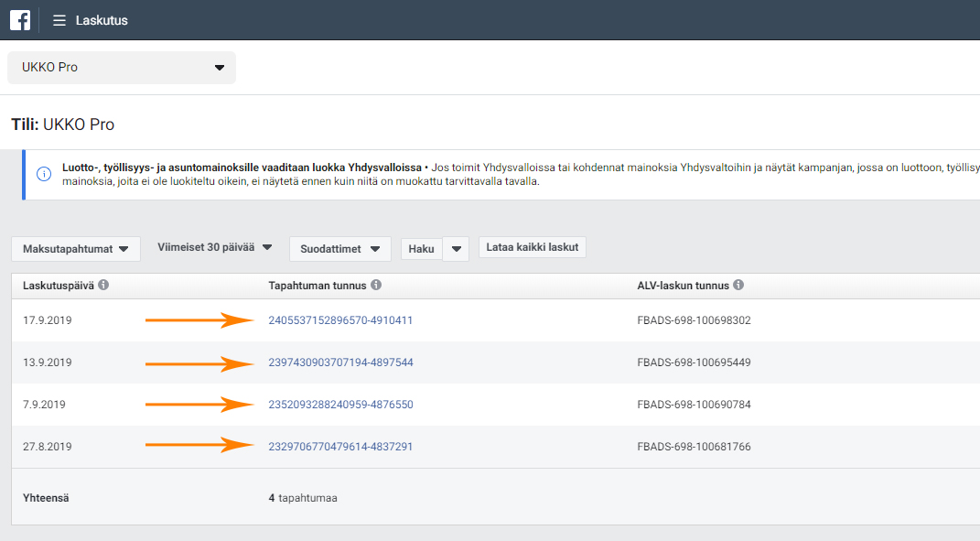
Task: Click Lataa kaikki laskut button
Action: coord(533,247)
